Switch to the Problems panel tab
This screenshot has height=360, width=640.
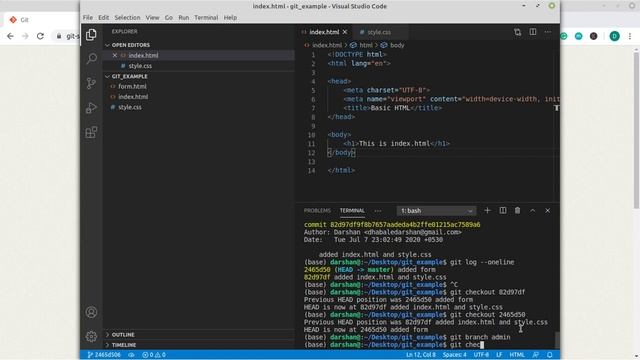tap(317, 211)
